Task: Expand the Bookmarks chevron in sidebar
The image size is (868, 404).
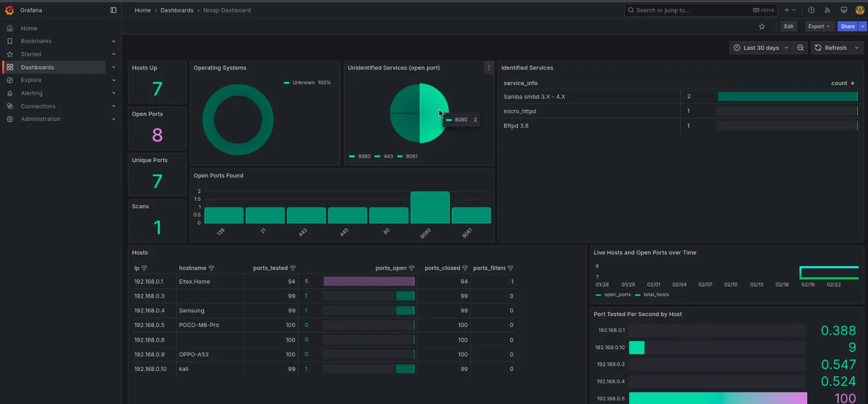Action: 113,41
